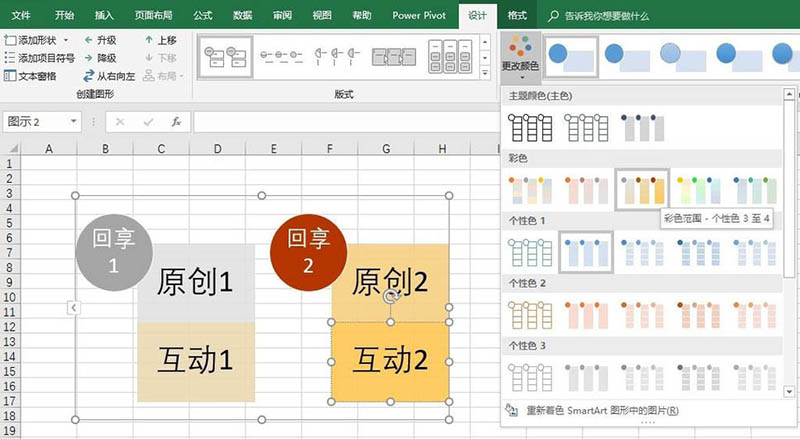Open the 公式 ribbon tab
The image size is (800, 439).
pyautogui.click(x=203, y=15)
